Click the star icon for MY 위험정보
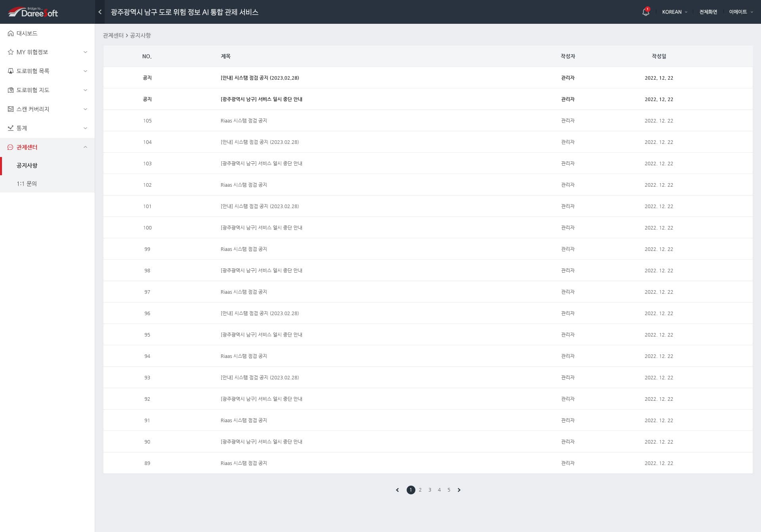The width and height of the screenshot is (761, 532). tap(11, 52)
